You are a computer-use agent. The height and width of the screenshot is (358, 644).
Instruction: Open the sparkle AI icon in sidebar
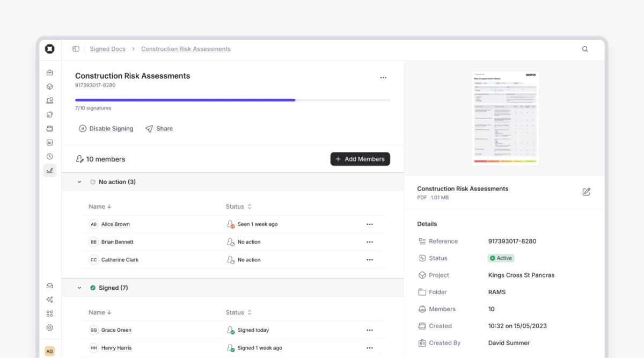[x=50, y=300]
